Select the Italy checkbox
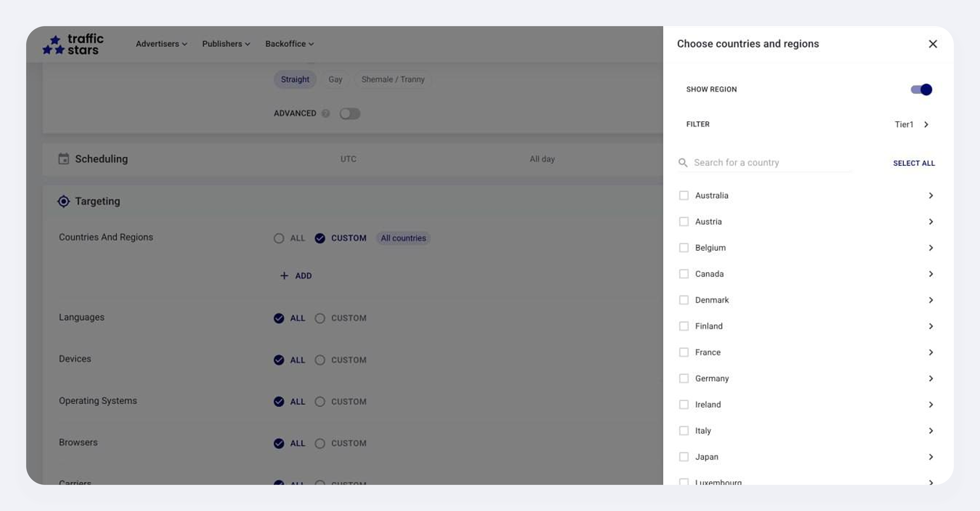The height and width of the screenshot is (511, 980). click(x=684, y=431)
